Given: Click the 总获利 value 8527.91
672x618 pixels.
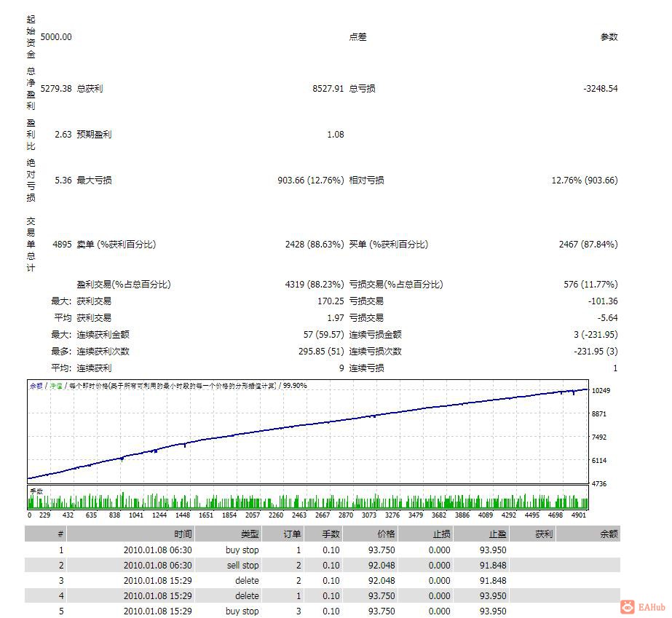Looking at the screenshot, I should (327, 88).
